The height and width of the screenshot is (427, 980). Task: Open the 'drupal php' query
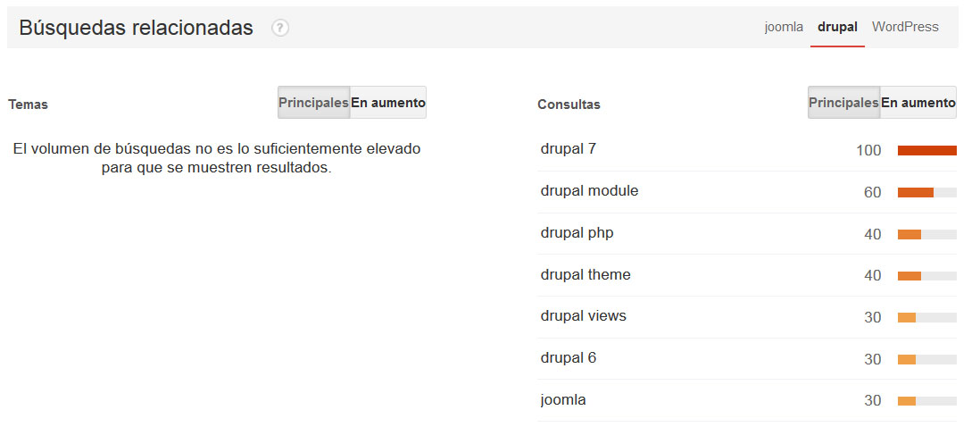(x=577, y=233)
